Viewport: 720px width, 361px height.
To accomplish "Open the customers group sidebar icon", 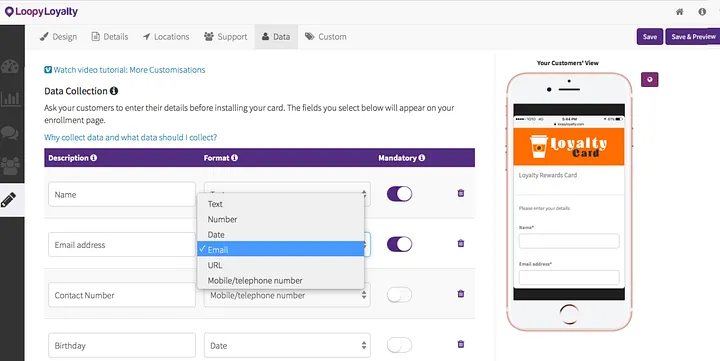I will coord(10,166).
